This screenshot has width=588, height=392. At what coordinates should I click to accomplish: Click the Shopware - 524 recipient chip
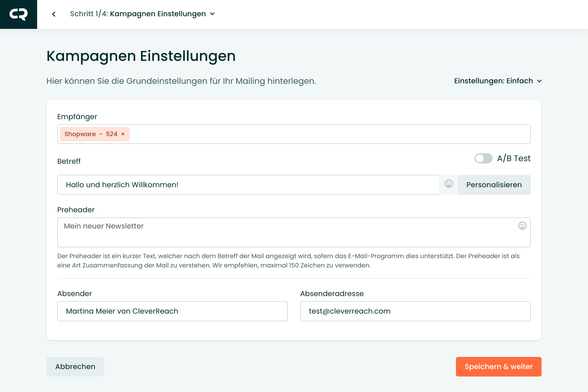tap(90, 134)
